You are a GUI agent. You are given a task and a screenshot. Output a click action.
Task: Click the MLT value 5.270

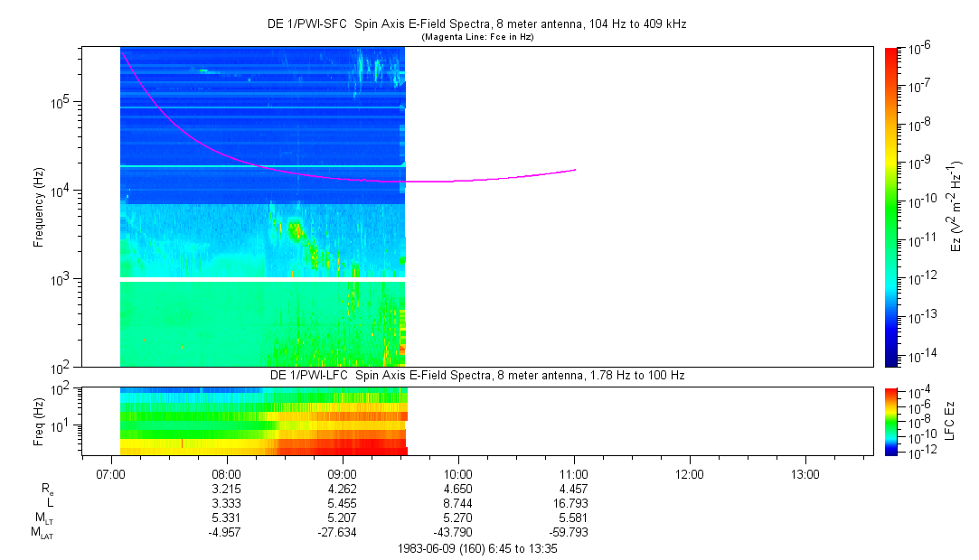[457, 518]
